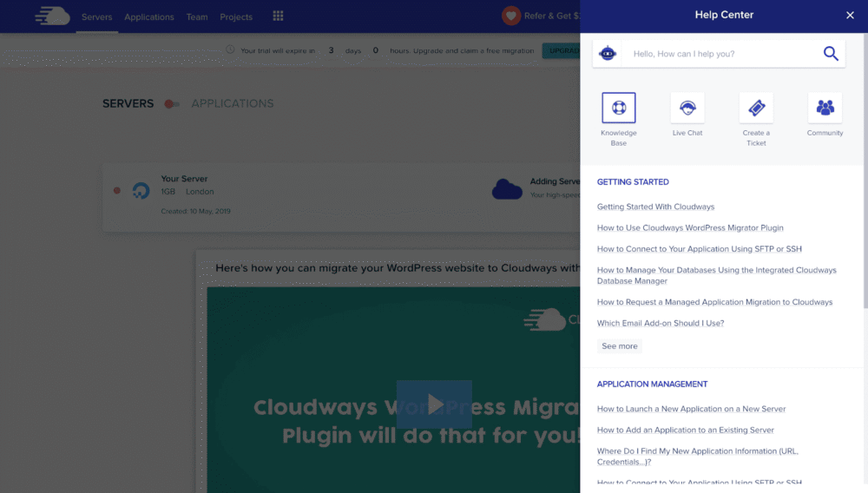Image resolution: width=868 pixels, height=493 pixels.
Task: Type in the Help Center search field
Action: point(720,54)
